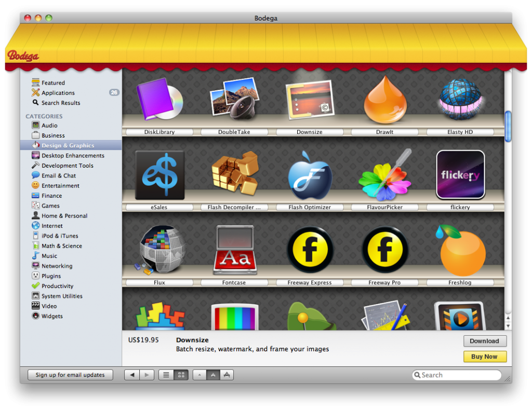Choose the smallest icon size button
The width and height of the screenshot is (532, 411).
pyautogui.click(x=199, y=375)
